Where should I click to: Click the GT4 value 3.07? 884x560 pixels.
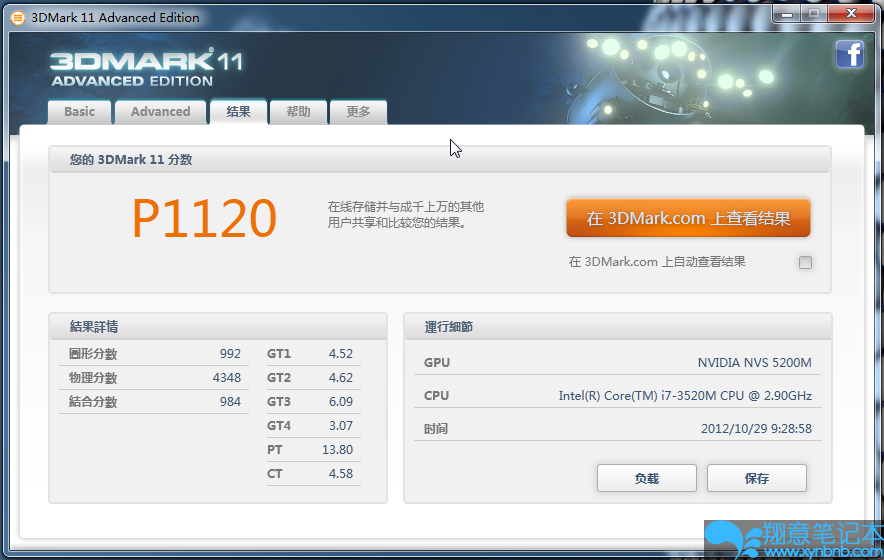341,425
